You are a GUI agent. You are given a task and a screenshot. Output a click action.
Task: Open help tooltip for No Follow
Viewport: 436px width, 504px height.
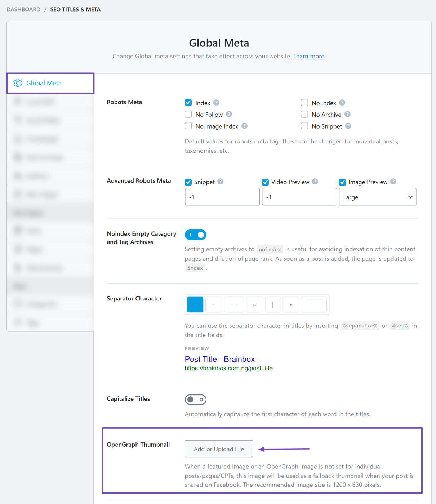[x=229, y=114]
